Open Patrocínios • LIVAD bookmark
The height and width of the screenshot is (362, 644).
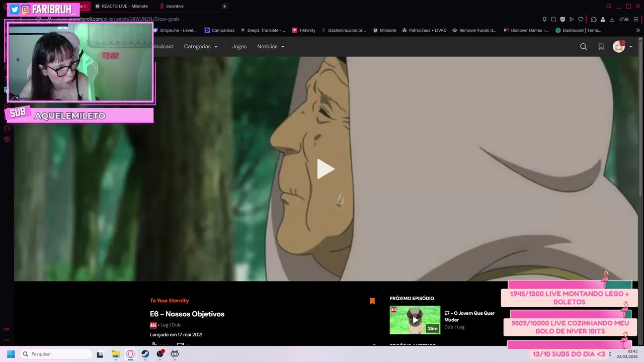click(424, 30)
